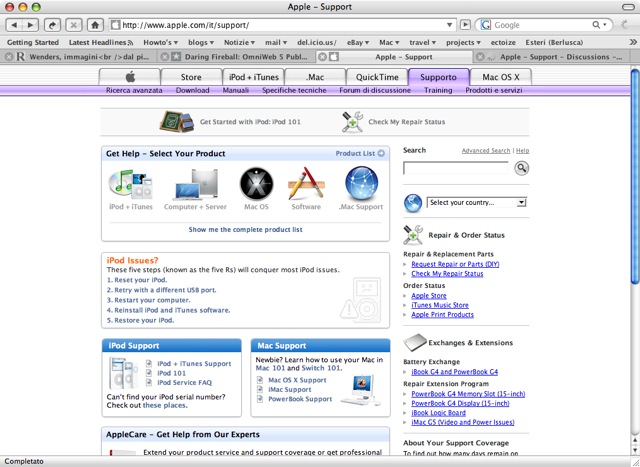Click the Go arrow next to address bar
The height and width of the screenshot is (467, 640).
465,25
